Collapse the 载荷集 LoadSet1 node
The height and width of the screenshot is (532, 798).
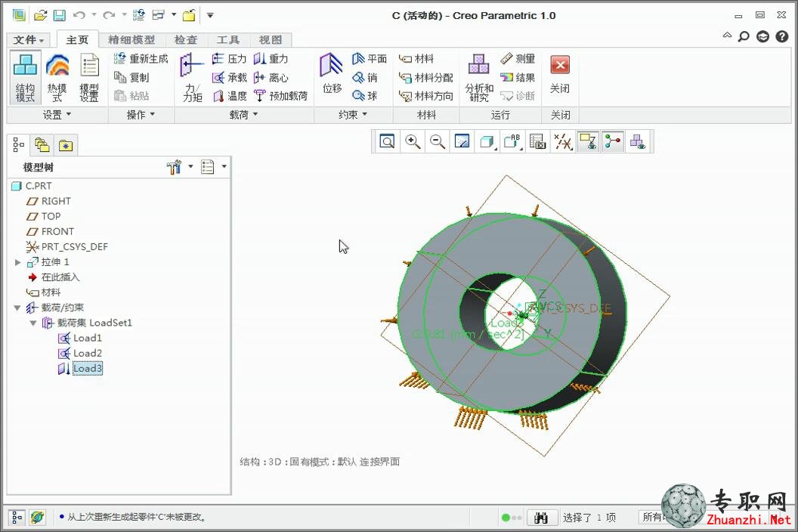point(33,323)
